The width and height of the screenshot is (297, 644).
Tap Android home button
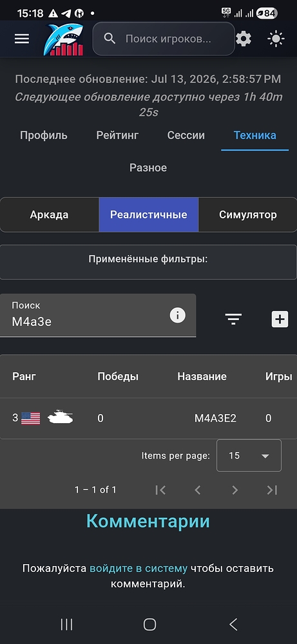pyautogui.click(x=149, y=624)
